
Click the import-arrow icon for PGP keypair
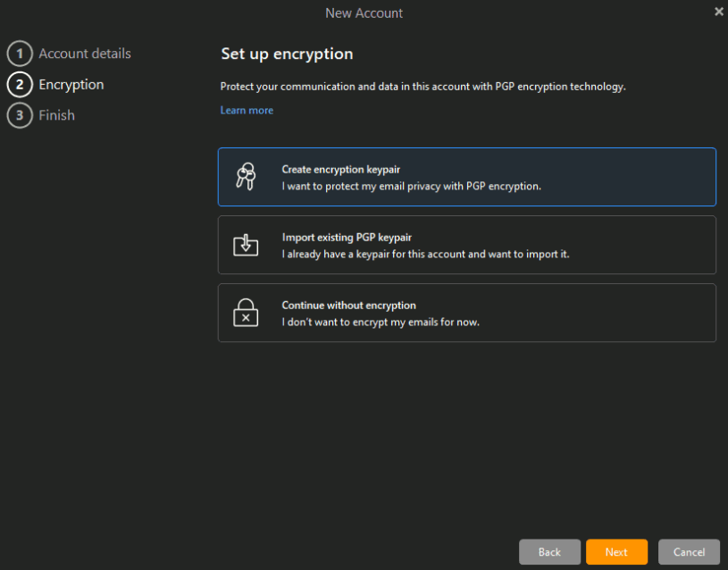click(x=246, y=245)
